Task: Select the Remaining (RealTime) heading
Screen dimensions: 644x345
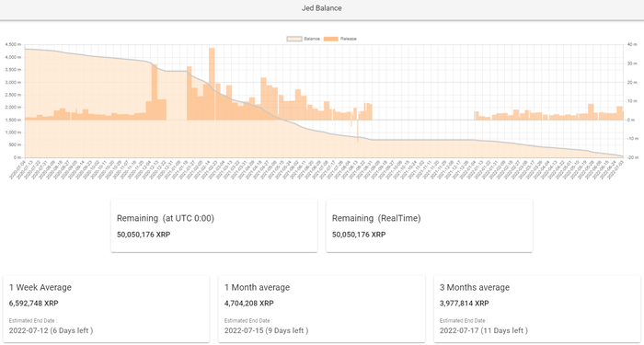Action: (x=376, y=219)
